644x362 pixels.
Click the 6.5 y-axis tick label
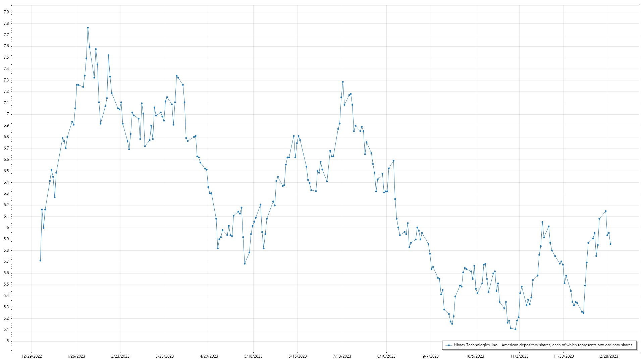pyautogui.click(x=6, y=171)
